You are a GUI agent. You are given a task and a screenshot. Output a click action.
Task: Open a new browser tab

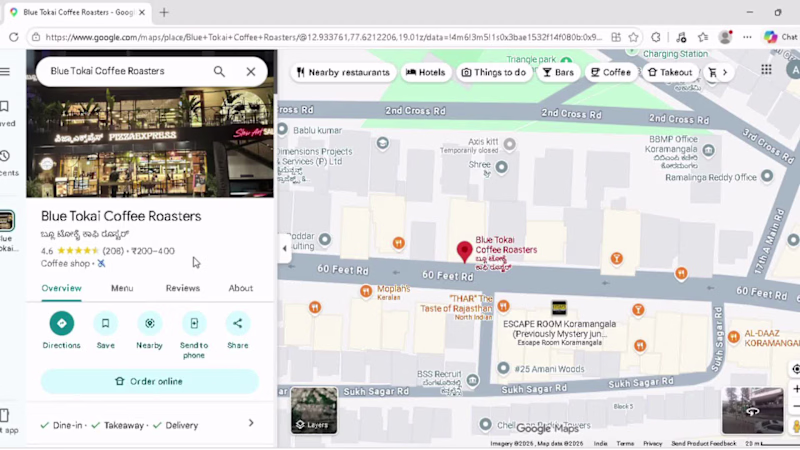[164, 12]
